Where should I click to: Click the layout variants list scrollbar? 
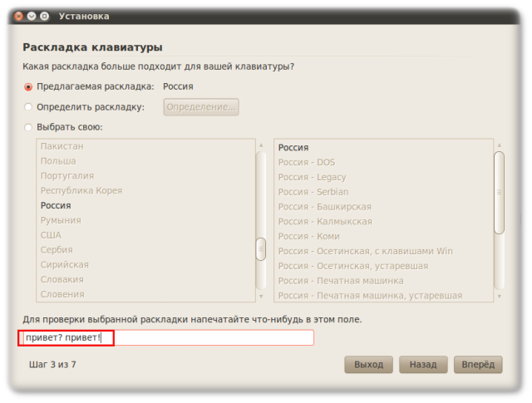pos(500,193)
